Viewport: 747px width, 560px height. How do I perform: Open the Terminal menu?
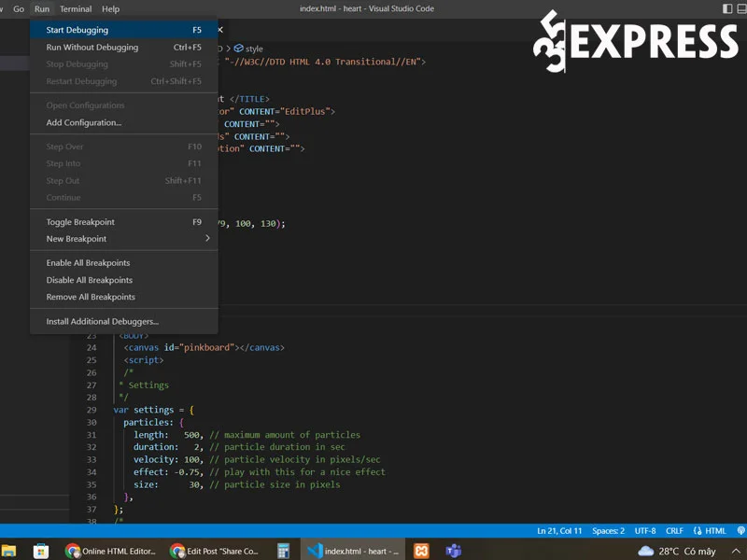click(76, 9)
